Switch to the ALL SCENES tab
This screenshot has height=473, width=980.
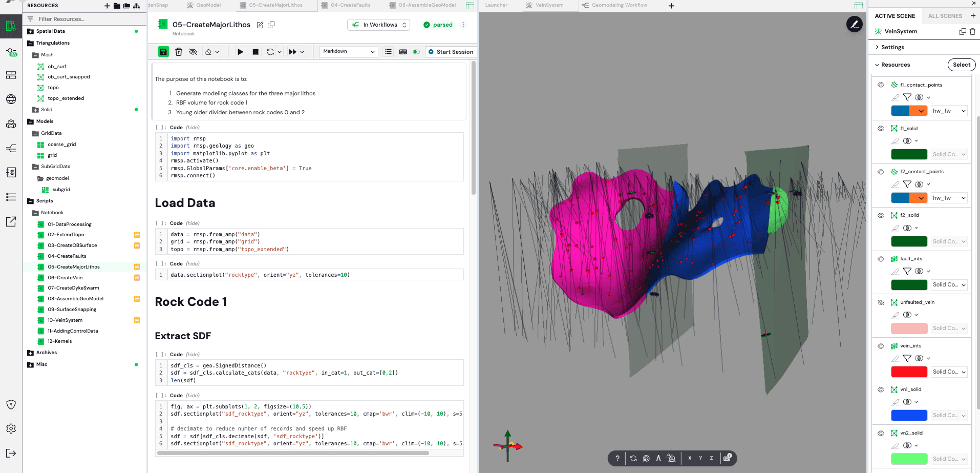coord(945,16)
